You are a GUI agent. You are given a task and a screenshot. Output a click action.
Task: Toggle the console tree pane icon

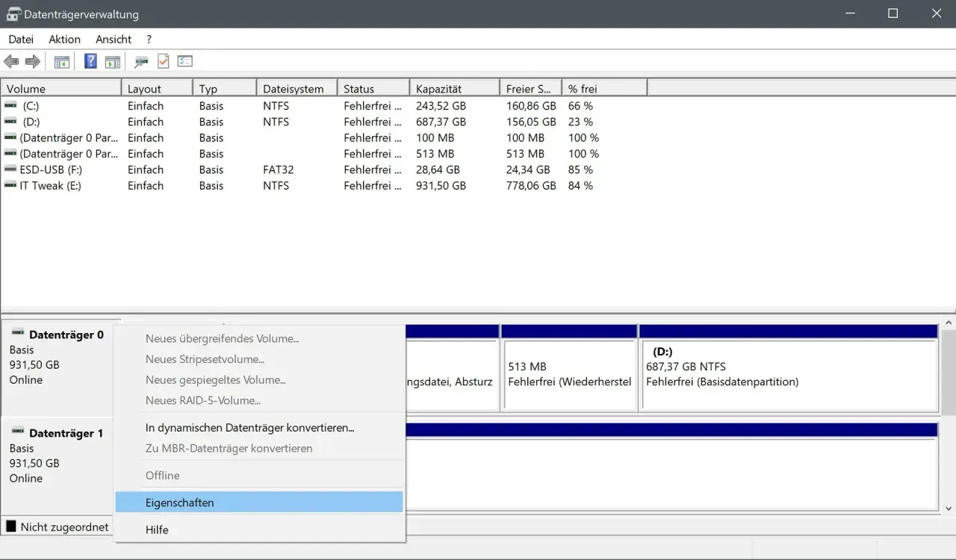click(61, 62)
